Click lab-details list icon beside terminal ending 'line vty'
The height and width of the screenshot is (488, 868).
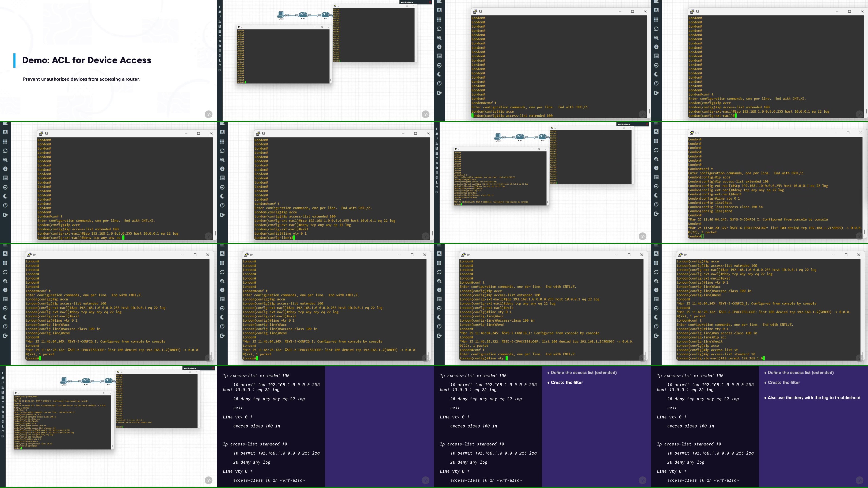click(x=439, y=299)
